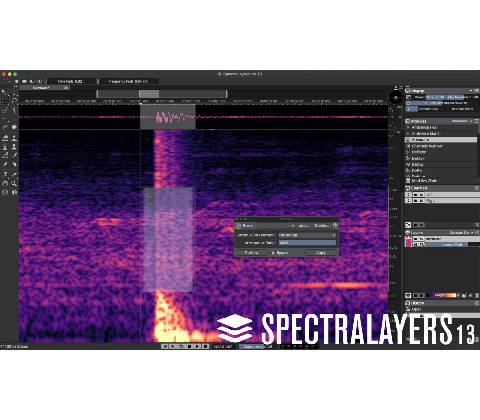Click the stop transport button
This screenshot has width=480, height=420.
coord(189,347)
